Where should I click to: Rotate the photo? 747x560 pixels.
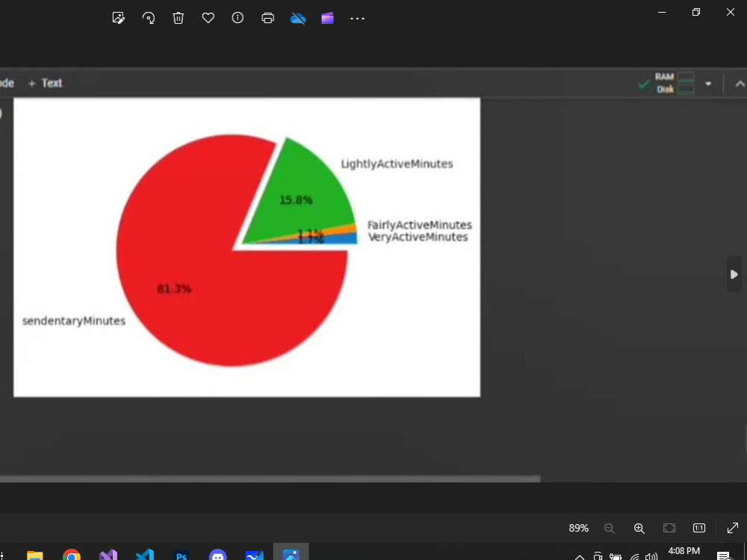pos(148,18)
